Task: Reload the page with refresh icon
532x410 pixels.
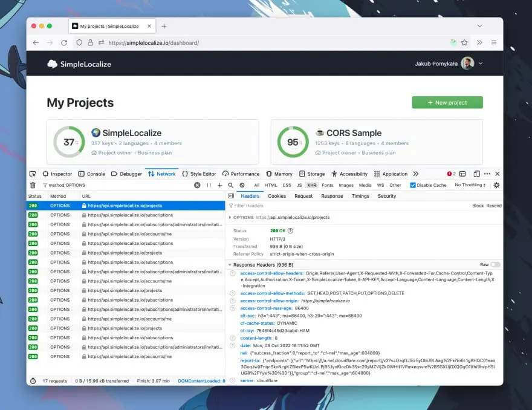Action: click(63, 43)
